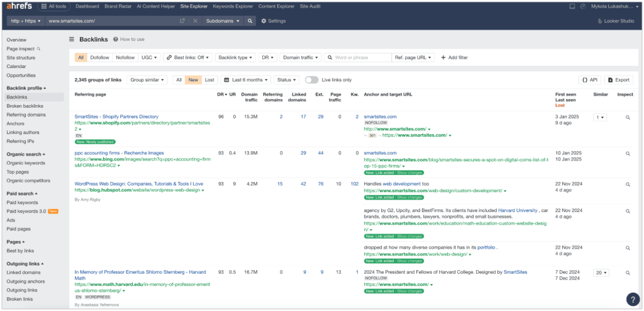This screenshot has width=644, height=311.
Task: Click the search magnifier button in URL bar
Action: pos(250,21)
